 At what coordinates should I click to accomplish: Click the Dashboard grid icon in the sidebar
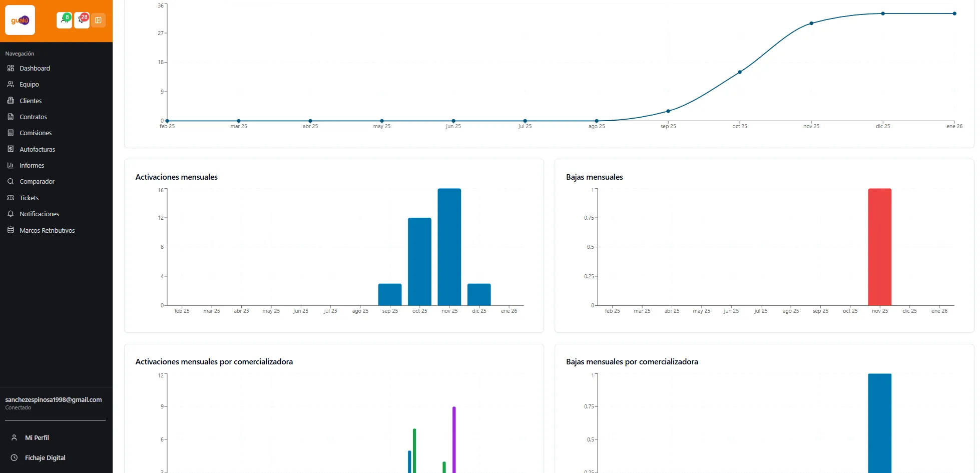(11, 68)
